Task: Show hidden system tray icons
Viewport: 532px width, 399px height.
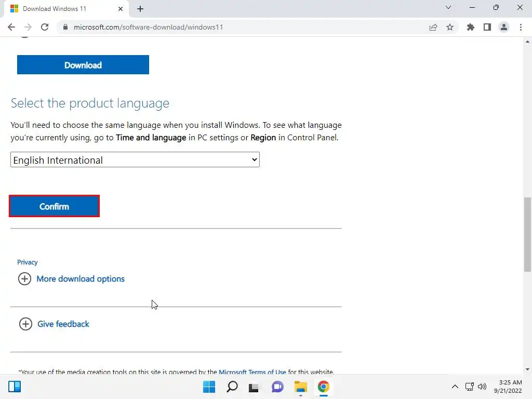Action: (455, 387)
